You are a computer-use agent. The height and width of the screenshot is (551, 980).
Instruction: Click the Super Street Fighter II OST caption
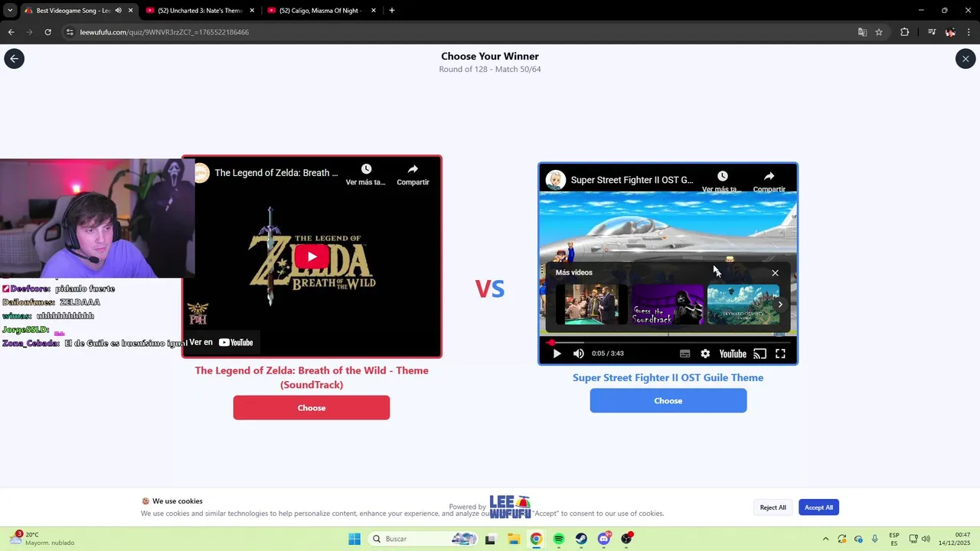click(x=668, y=377)
